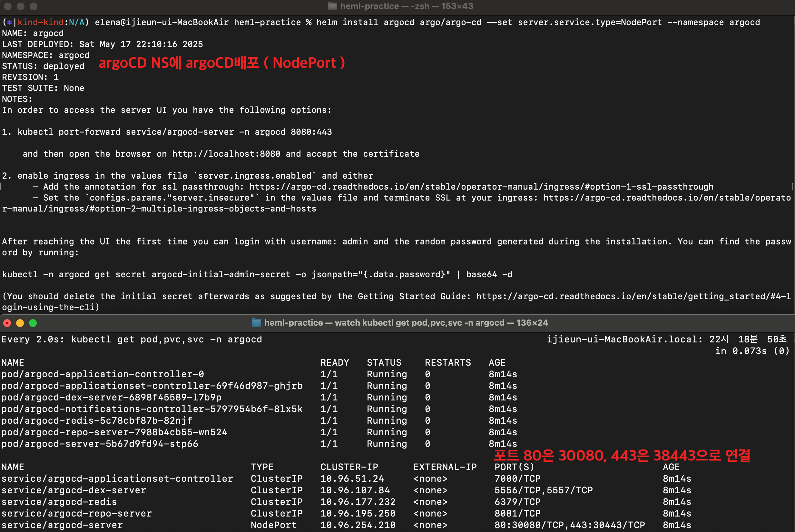Click the TYPE column header of the service table

(262, 467)
